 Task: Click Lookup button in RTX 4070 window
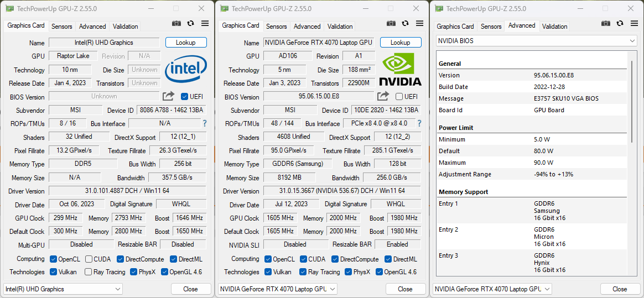click(x=401, y=42)
